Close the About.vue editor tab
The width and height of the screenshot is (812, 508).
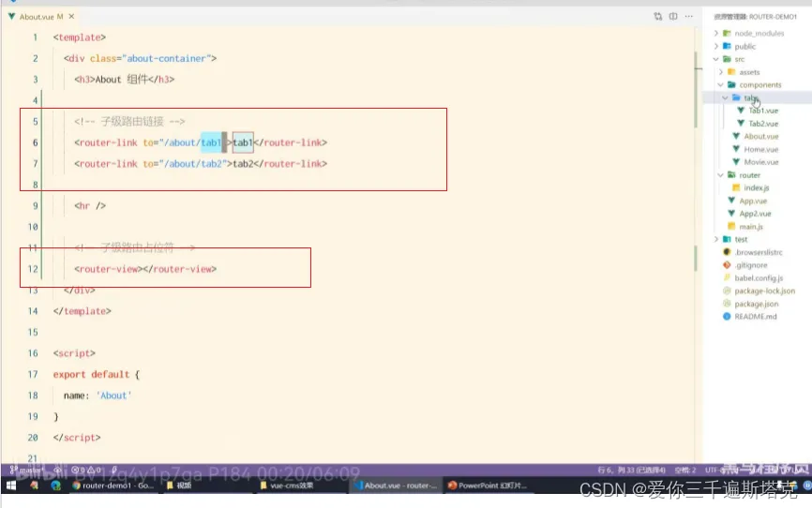coord(71,17)
